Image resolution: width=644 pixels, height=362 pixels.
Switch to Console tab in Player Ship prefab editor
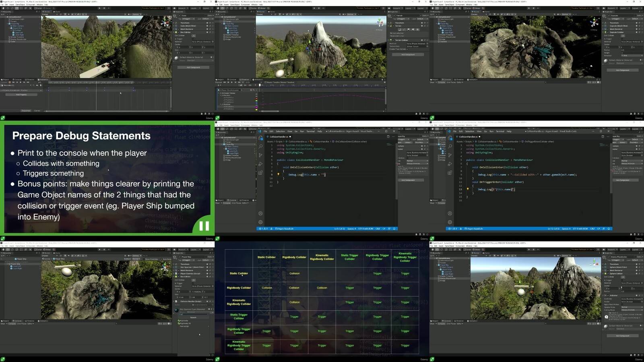18,321
